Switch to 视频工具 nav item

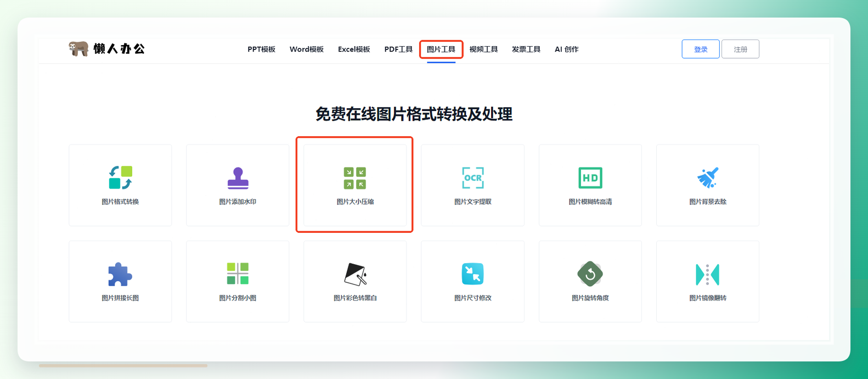(483, 49)
